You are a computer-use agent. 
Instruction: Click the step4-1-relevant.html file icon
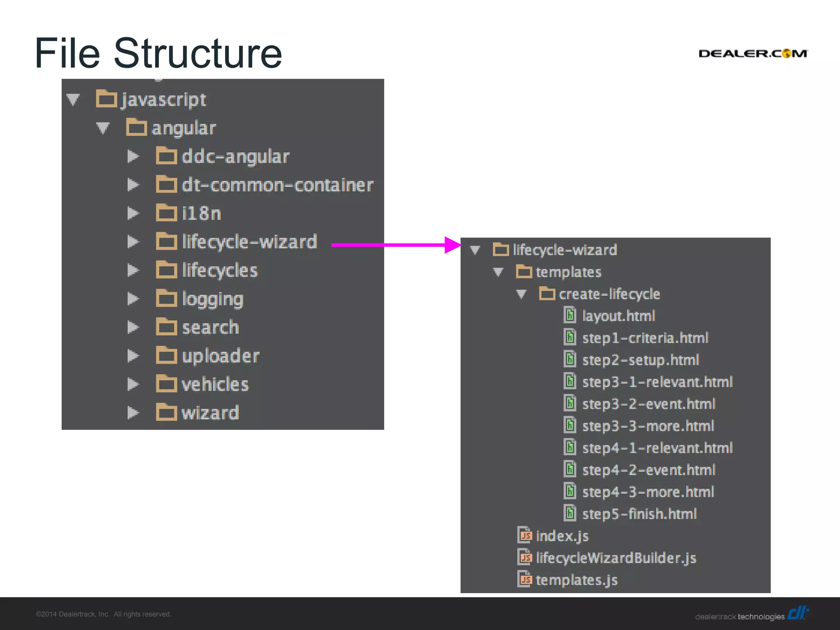[570, 447]
